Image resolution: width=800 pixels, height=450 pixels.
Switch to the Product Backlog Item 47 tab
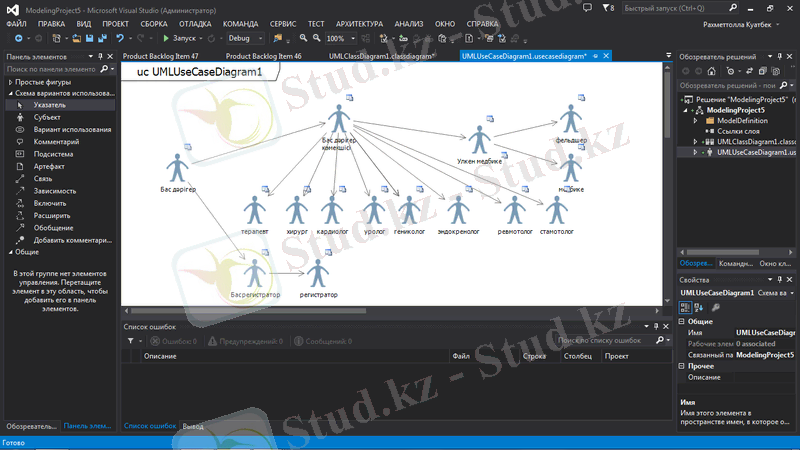(x=160, y=57)
